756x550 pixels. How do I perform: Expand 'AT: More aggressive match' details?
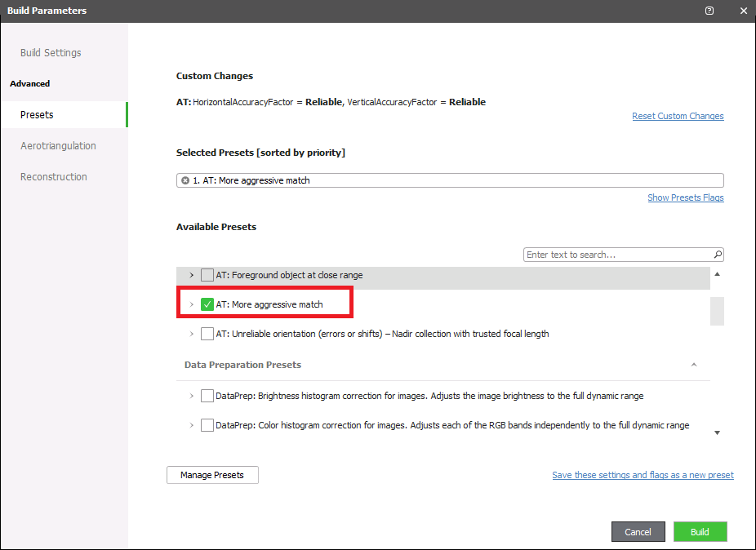tap(191, 304)
